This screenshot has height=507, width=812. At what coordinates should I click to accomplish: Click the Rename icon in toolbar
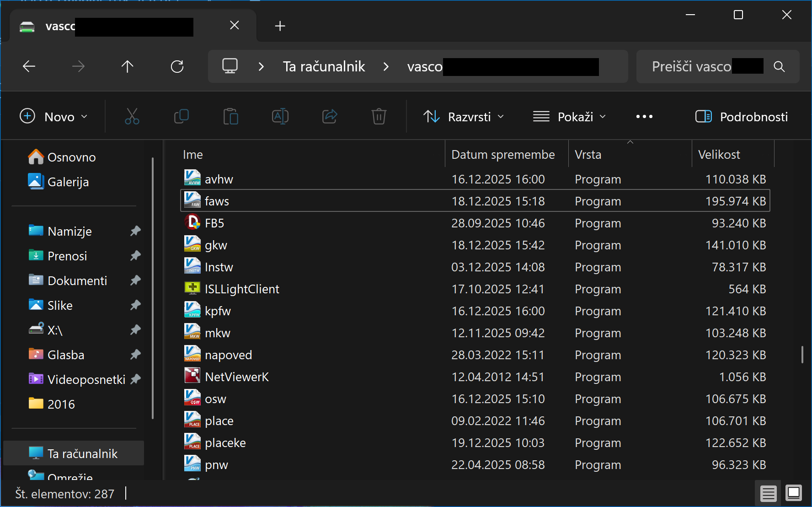(x=280, y=117)
